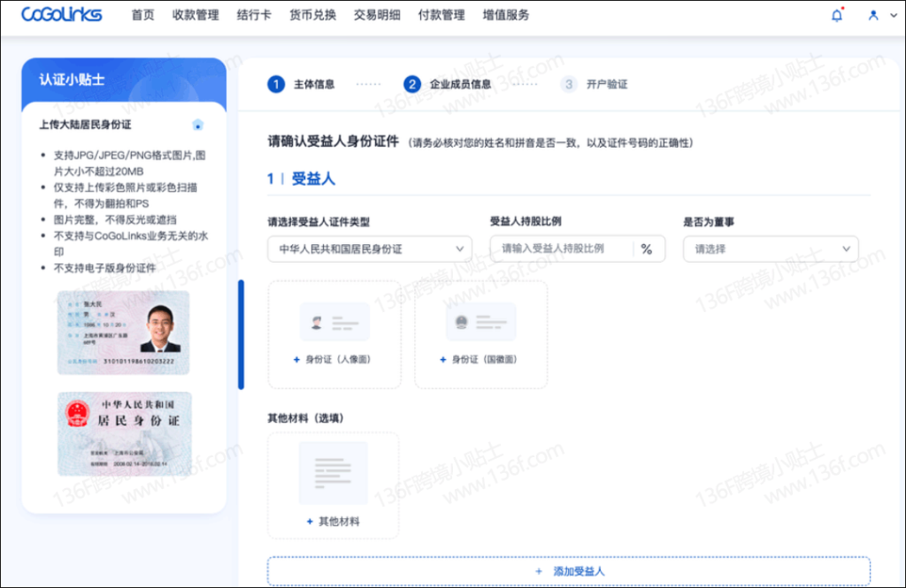Select step 1 主体信息
The image size is (906, 588).
pyautogui.click(x=302, y=84)
